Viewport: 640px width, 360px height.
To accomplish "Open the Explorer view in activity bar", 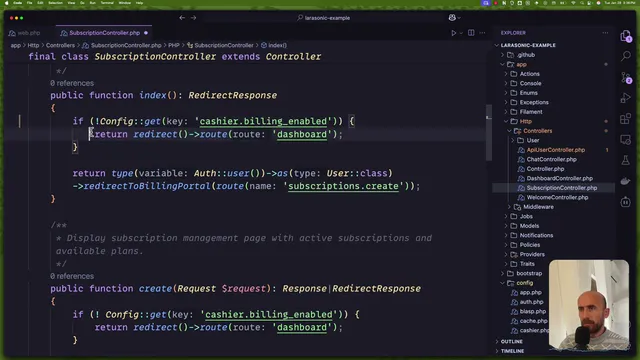I will (x=625, y=36).
